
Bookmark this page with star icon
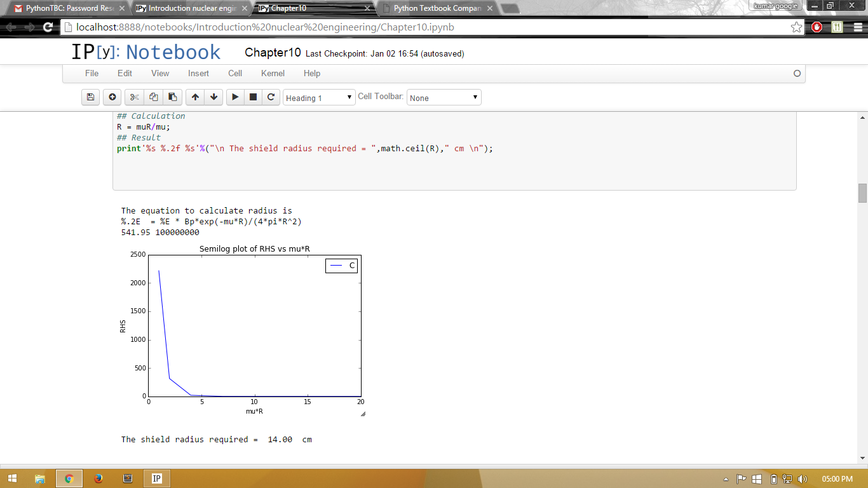pyautogui.click(x=796, y=27)
